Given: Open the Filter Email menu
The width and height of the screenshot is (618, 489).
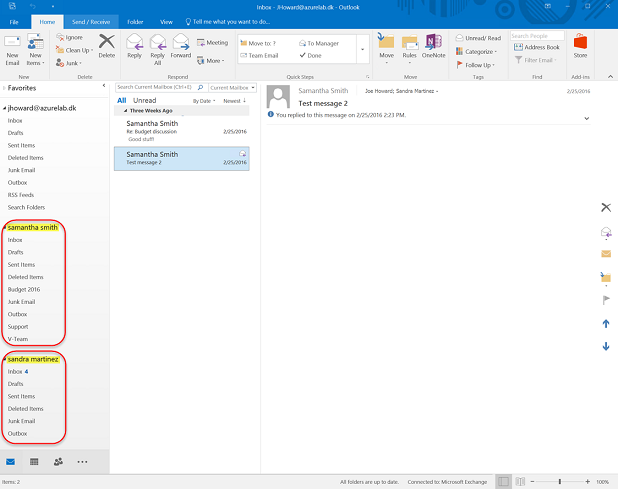Looking at the screenshot, I should click(536, 60).
